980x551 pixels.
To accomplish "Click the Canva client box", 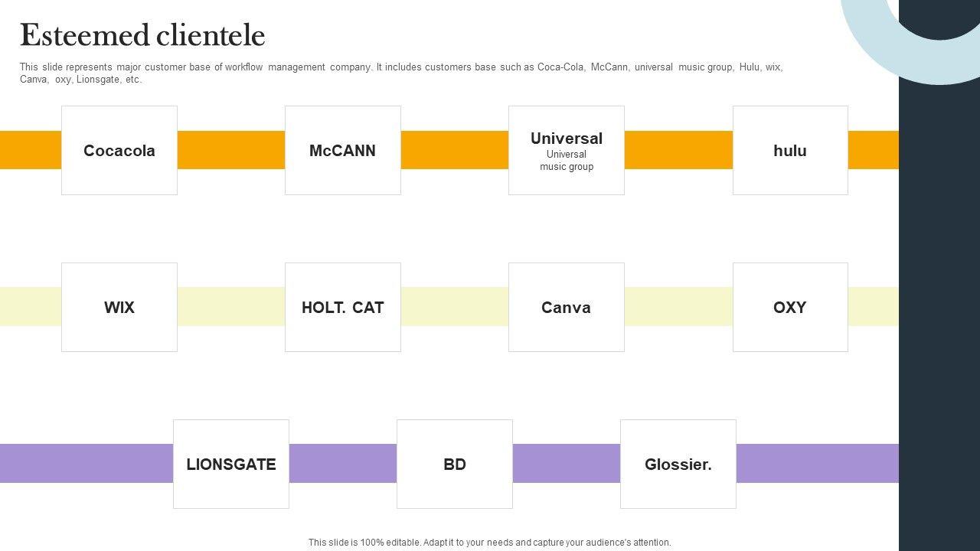I will tap(566, 308).
